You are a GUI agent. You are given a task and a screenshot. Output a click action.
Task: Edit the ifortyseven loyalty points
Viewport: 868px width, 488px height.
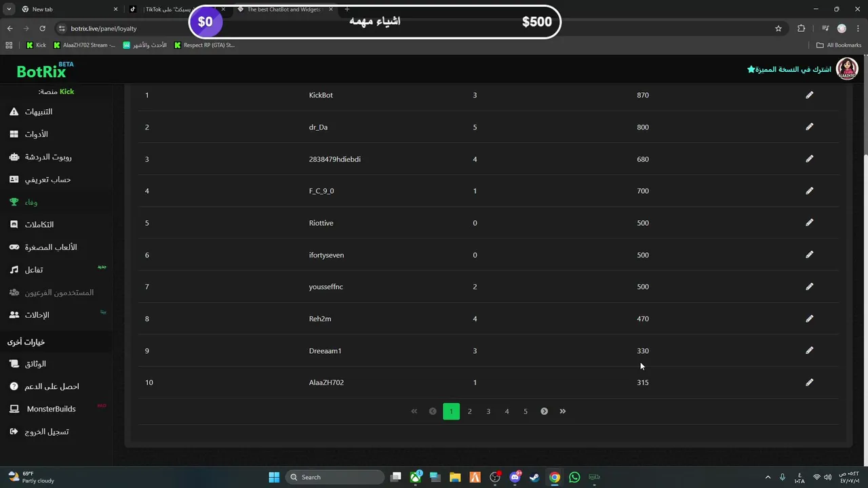809,255
